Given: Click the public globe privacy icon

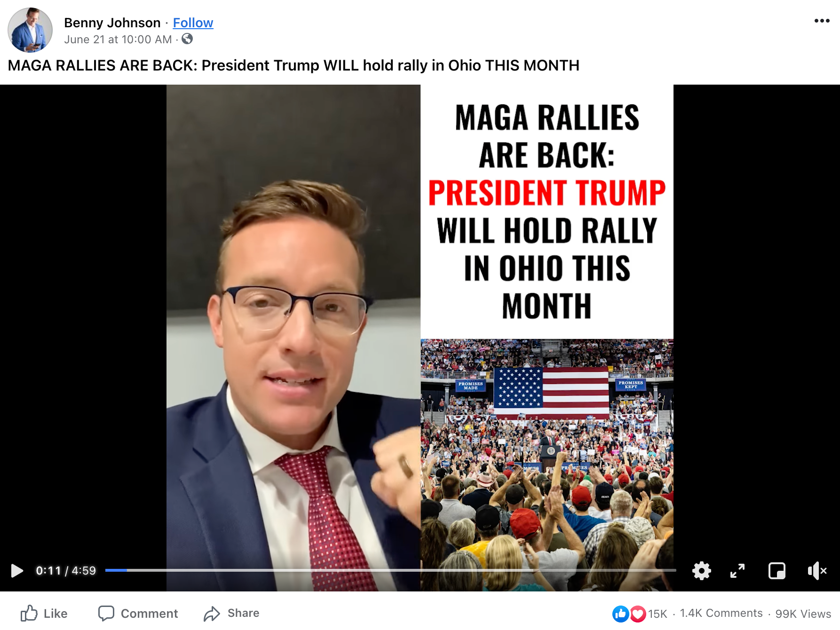Looking at the screenshot, I should 187,39.
